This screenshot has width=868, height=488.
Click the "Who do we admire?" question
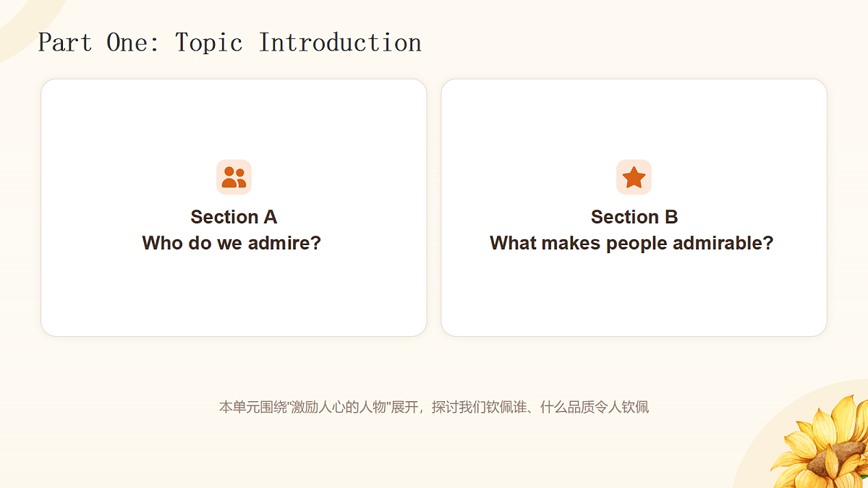coord(231,243)
